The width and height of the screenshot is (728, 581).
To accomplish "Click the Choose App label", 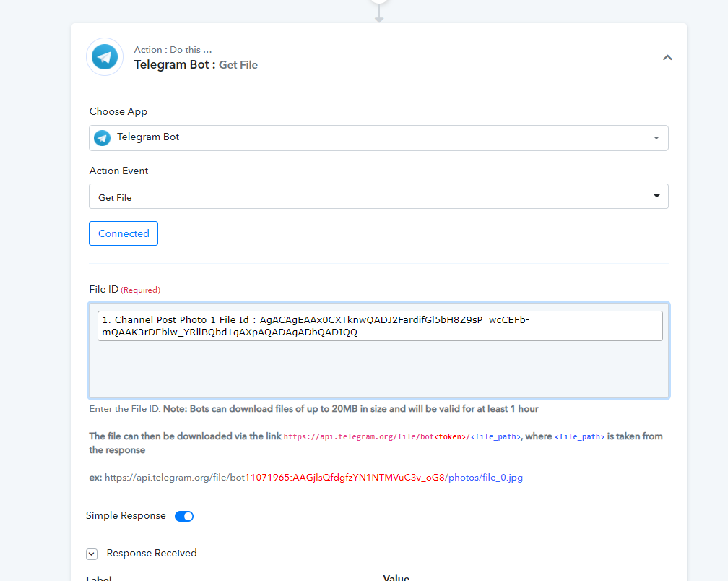I will click(x=118, y=111).
